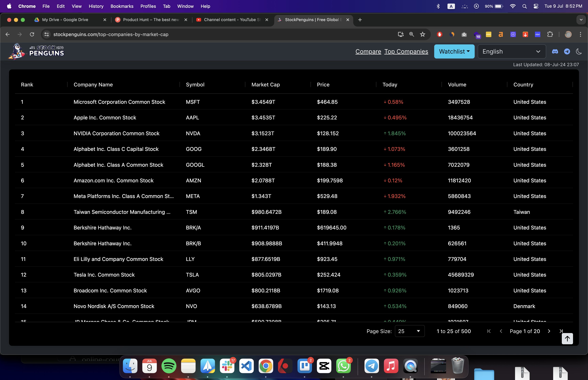Click the Denmark country cell
This screenshot has height=380, width=588.
(524, 306)
